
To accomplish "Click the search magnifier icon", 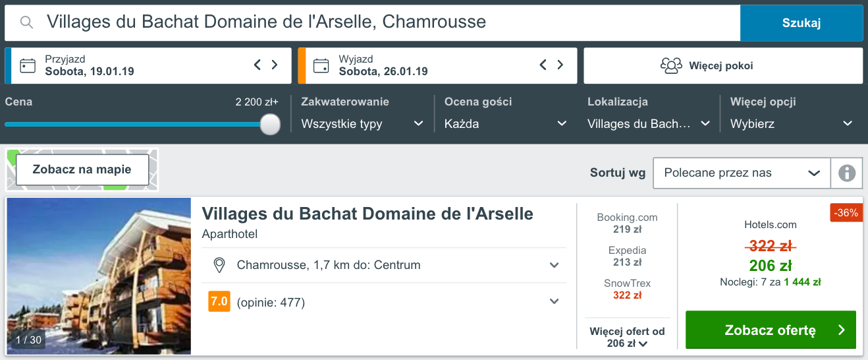I will pyautogui.click(x=26, y=23).
